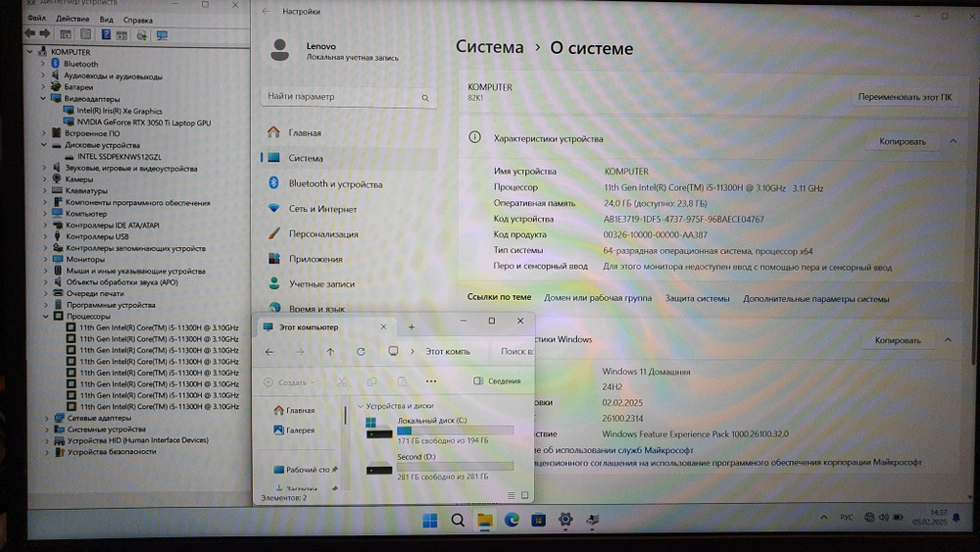Click the Lenovo user avatar icon
The height and width of the screenshot is (552, 980).
tap(279, 50)
